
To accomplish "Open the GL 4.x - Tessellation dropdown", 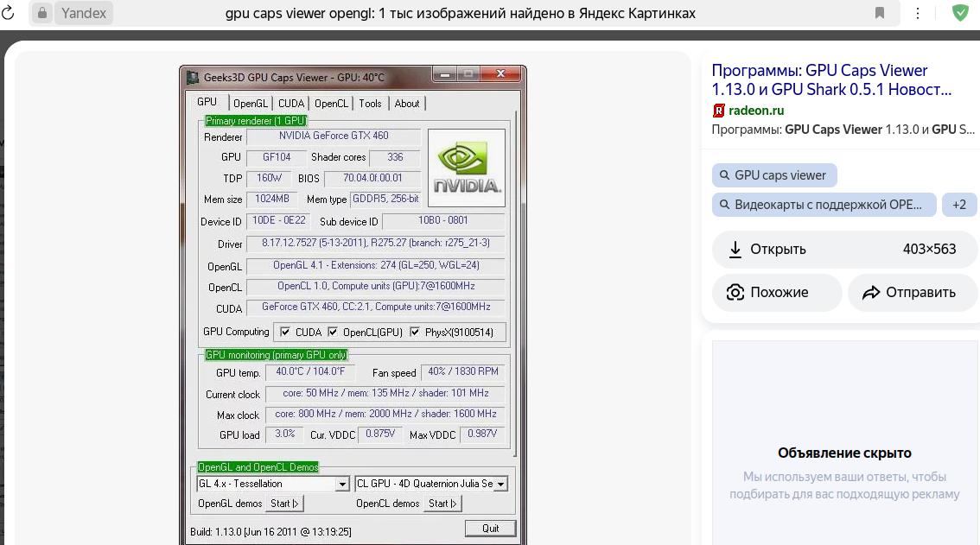I will (342, 484).
